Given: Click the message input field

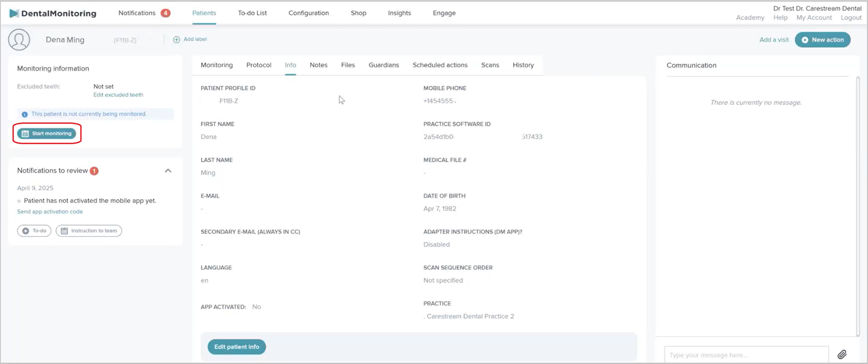Looking at the screenshot, I should [x=746, y=354].
